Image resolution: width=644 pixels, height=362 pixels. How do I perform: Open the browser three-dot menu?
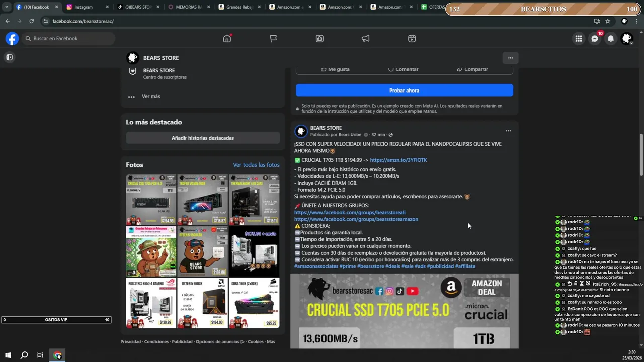(x=637, y=21)
